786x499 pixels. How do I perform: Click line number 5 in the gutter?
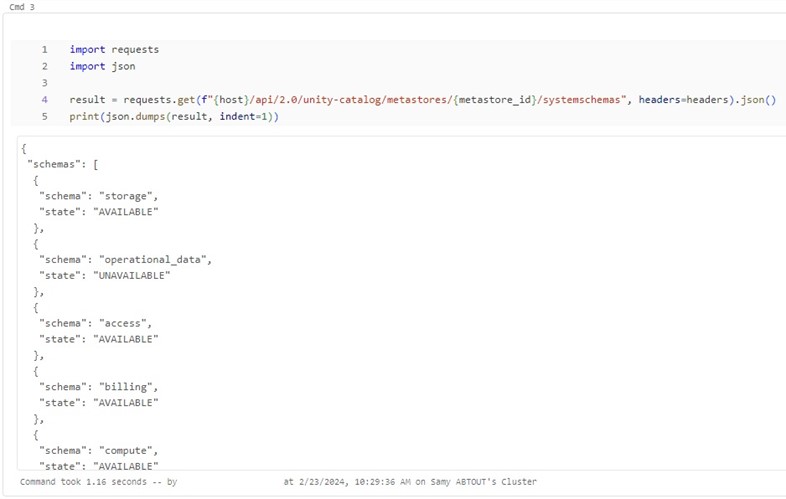coord(45,116)
